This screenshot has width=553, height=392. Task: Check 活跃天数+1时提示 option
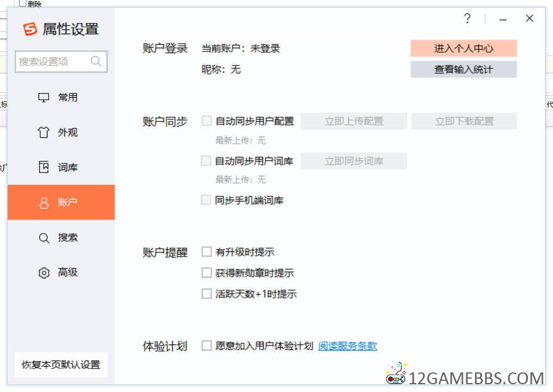tap(207, 293)
